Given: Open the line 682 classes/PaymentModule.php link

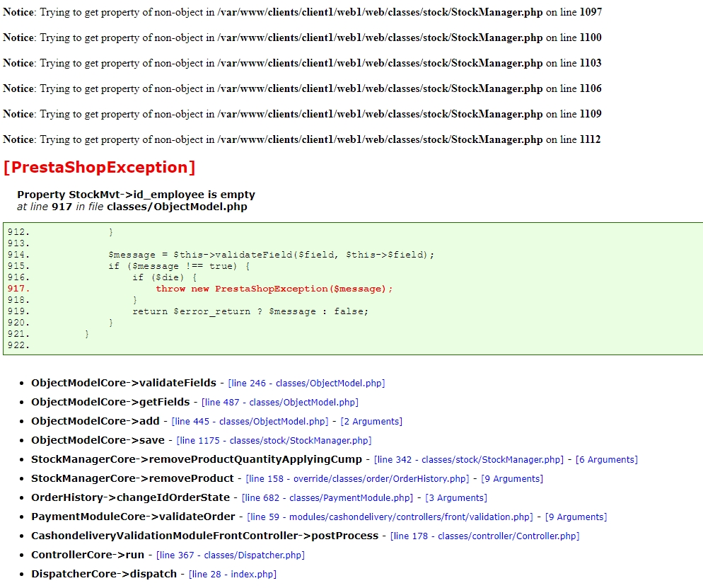Looking at the screenshot, I should 327,498.
